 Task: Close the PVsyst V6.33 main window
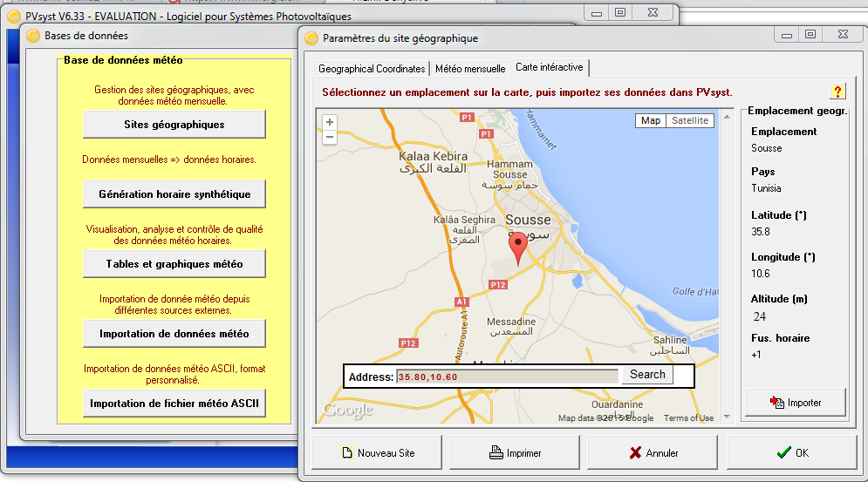coord(653,13)
